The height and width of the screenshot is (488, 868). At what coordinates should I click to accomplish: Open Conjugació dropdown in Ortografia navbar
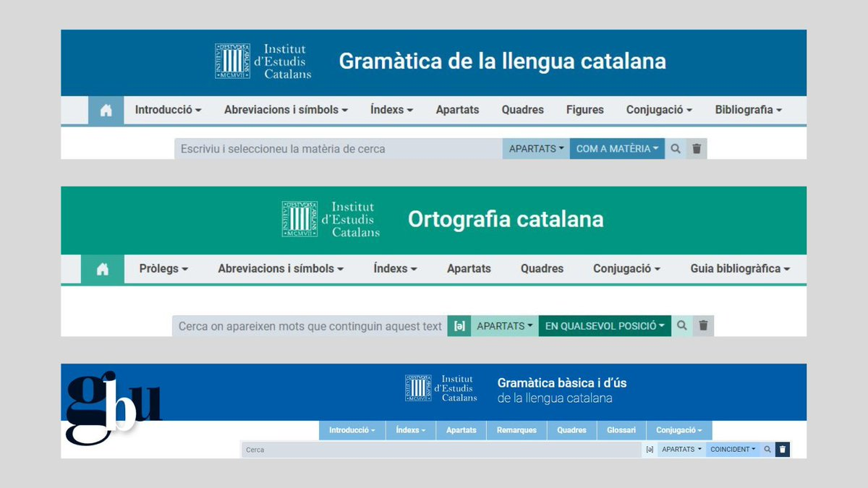pyautogui.click(x=626, y=268)
